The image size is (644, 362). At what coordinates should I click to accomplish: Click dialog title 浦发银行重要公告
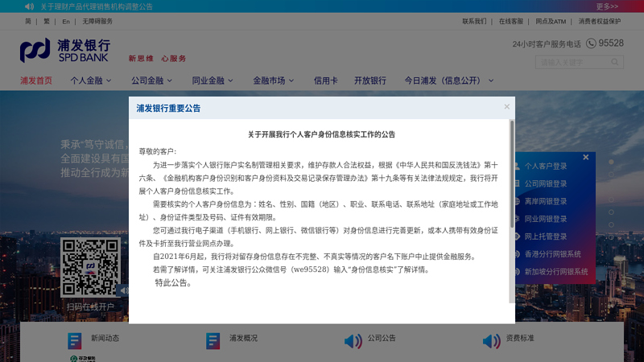tap(168, 109)
